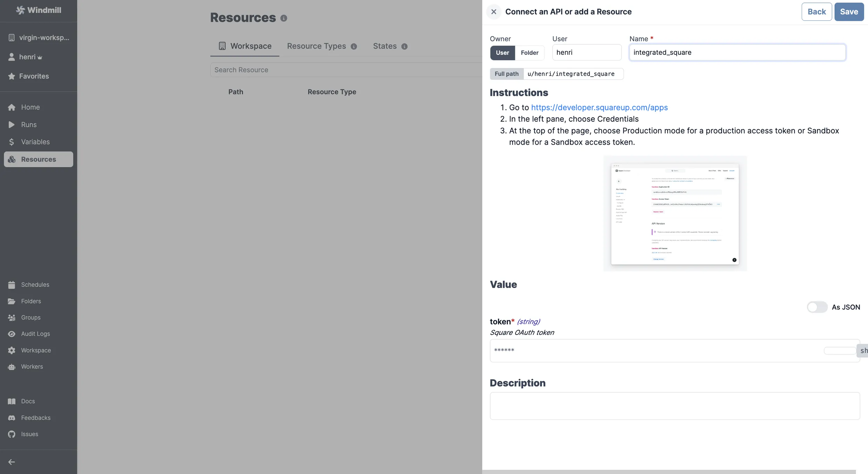Open the Groups section
868x474 pixels.
pyautogui.click(x=30, y=318)
